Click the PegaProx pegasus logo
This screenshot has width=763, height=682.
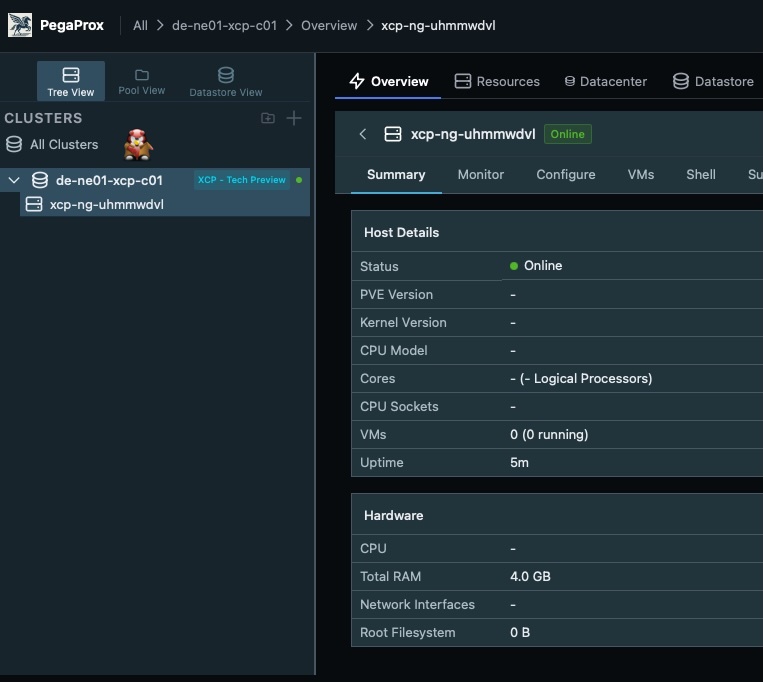pos(20,25)
